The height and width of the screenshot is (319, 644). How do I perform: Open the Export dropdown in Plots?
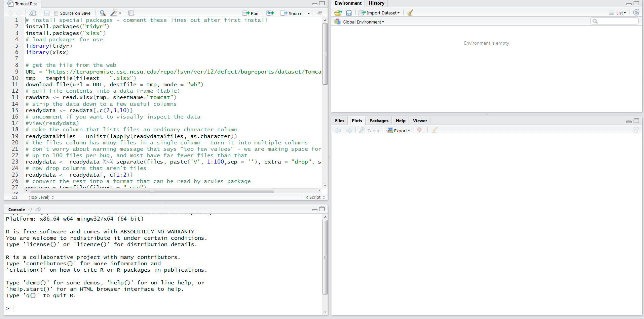click(x=398, y=131)
